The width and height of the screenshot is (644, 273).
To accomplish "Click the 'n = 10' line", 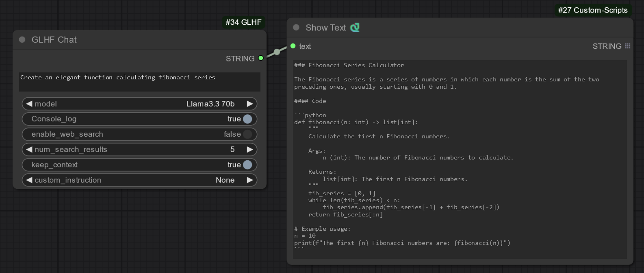I will [305, 236].
